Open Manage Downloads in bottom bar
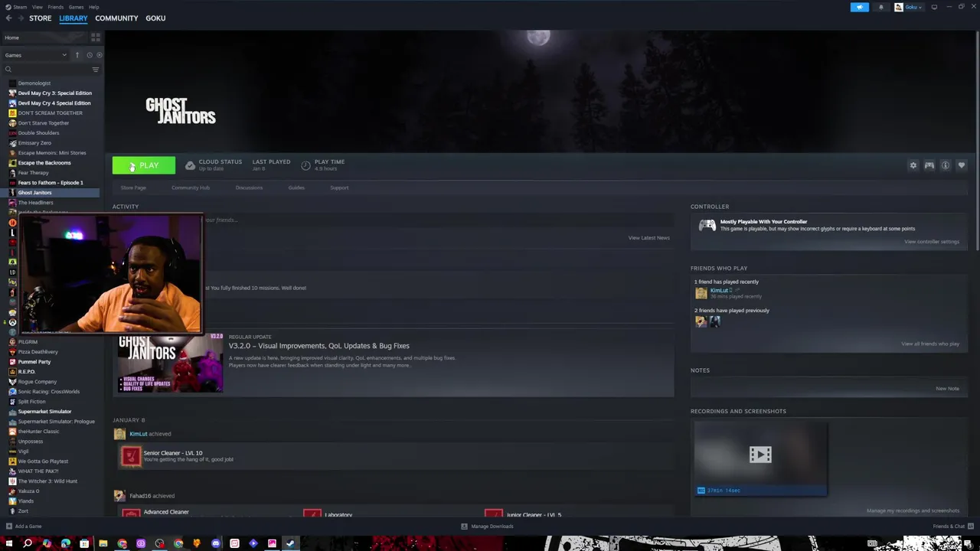This screenshot has width=980, height=551. 487,527
